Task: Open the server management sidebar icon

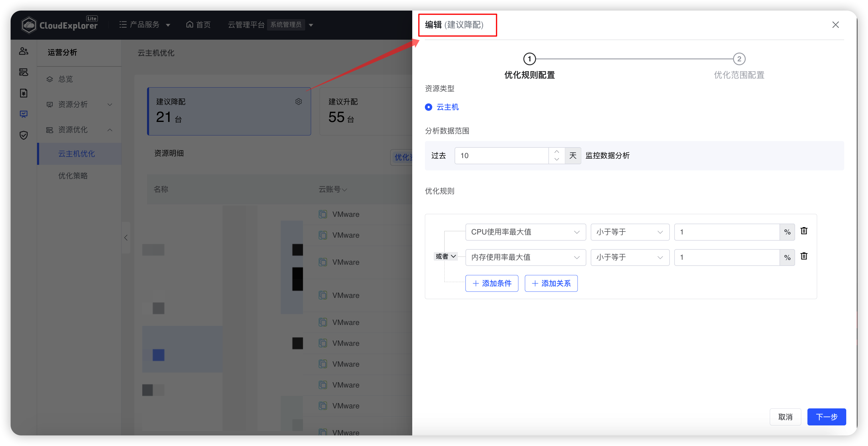Action: click(x=24, y=72)
